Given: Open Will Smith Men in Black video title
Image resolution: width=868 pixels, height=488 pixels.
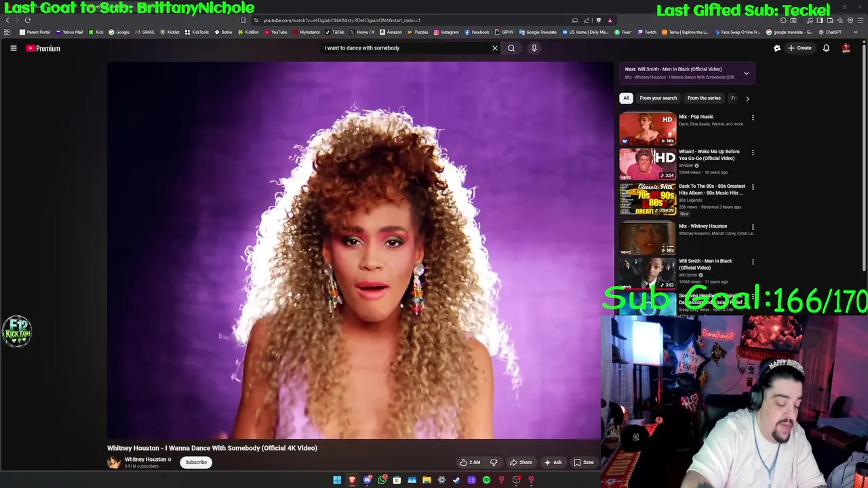Looking at the screenshot, I should (705, 264).
